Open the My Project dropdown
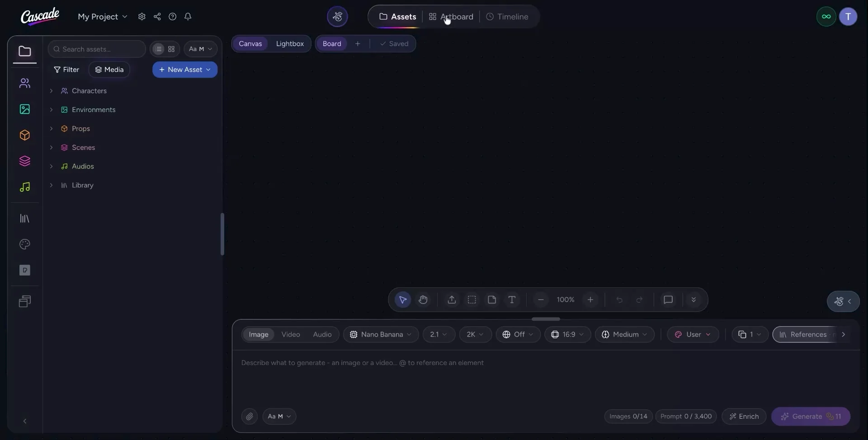Image resolution: width=868 pixels, height=440 pixels. 103,17
